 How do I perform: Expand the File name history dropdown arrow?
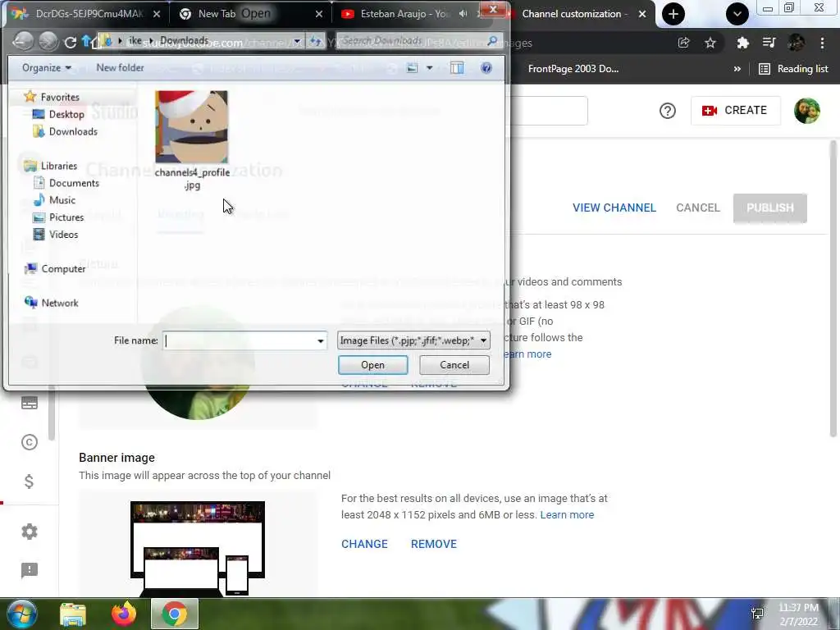click(x=321, y=340)
